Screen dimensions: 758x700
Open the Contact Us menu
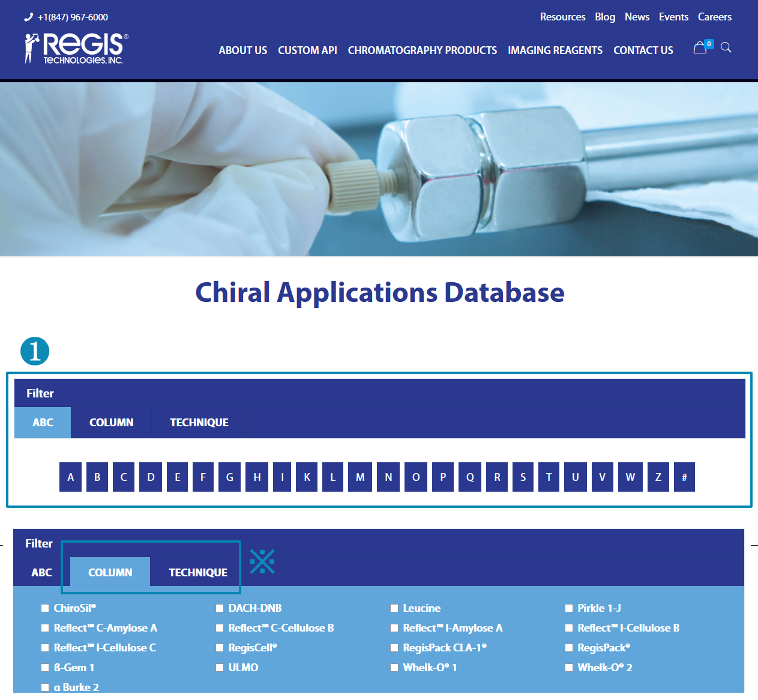643,50
